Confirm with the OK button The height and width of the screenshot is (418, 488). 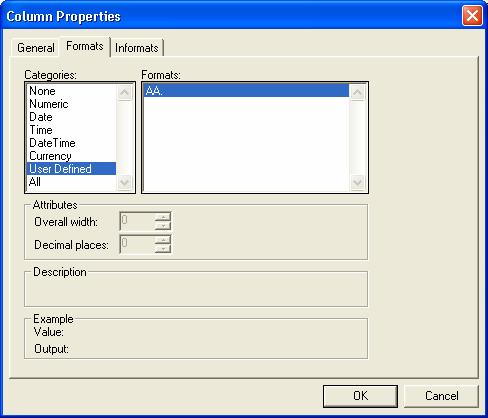(x=360, y=396)
